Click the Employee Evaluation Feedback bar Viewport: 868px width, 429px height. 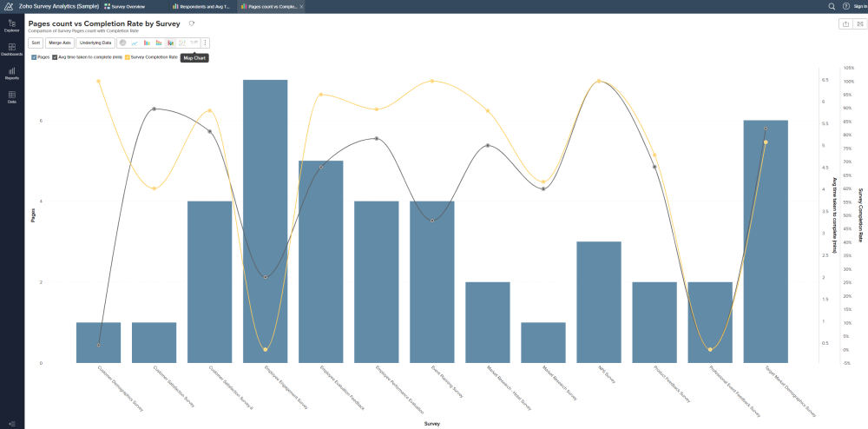(x=321, y=261)
